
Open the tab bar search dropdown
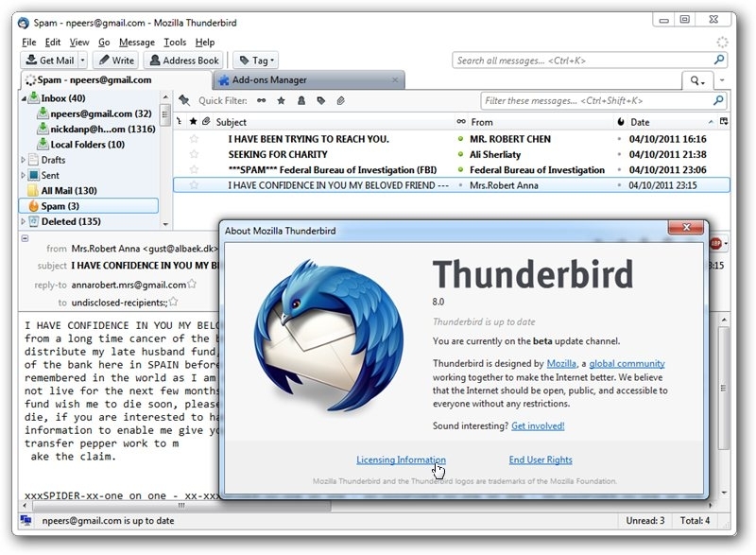(696, 80)
